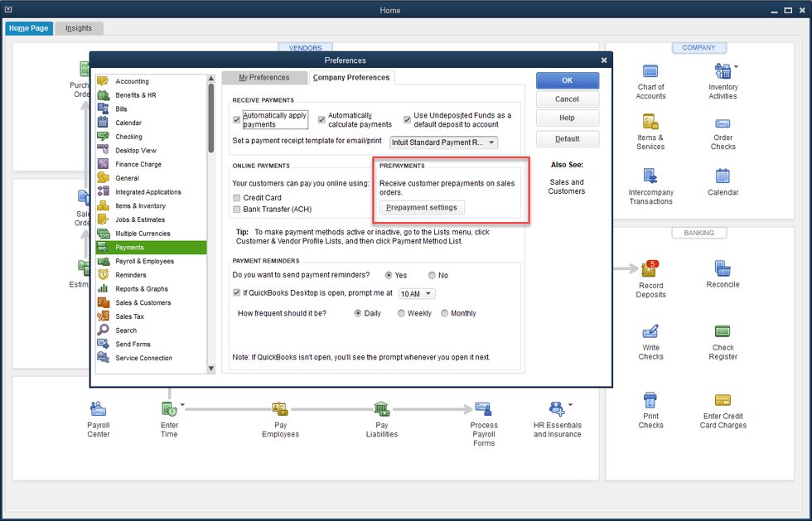Select Sales Tax in preferences list
812x521 pixels.
click(129, 316)
